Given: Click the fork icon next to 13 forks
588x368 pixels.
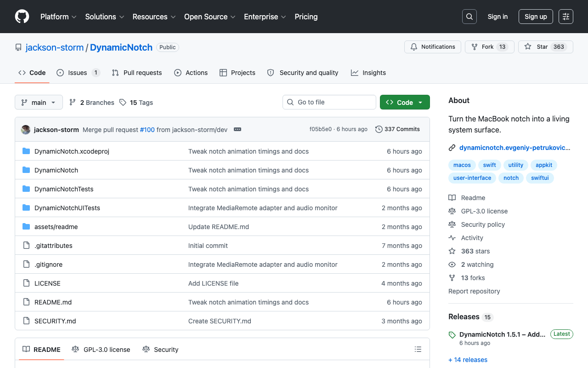Looking at the screenshot, I should (x=452, y=278).
